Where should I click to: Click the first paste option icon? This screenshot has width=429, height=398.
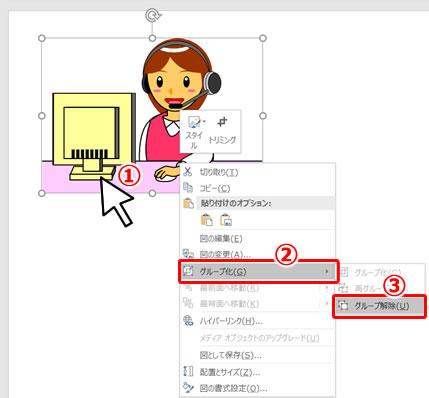click(x=207, y=220)
